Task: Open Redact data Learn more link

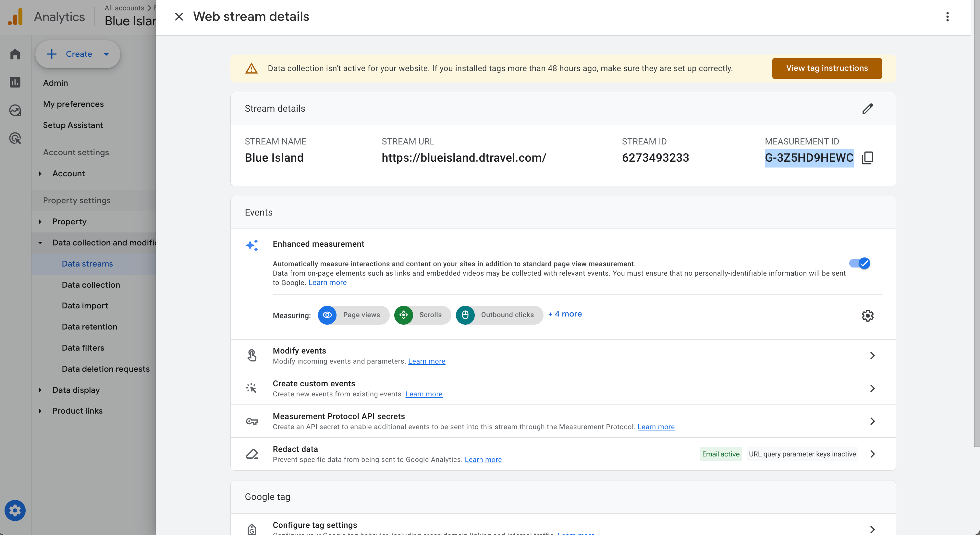Action: [x=483, y=459]
